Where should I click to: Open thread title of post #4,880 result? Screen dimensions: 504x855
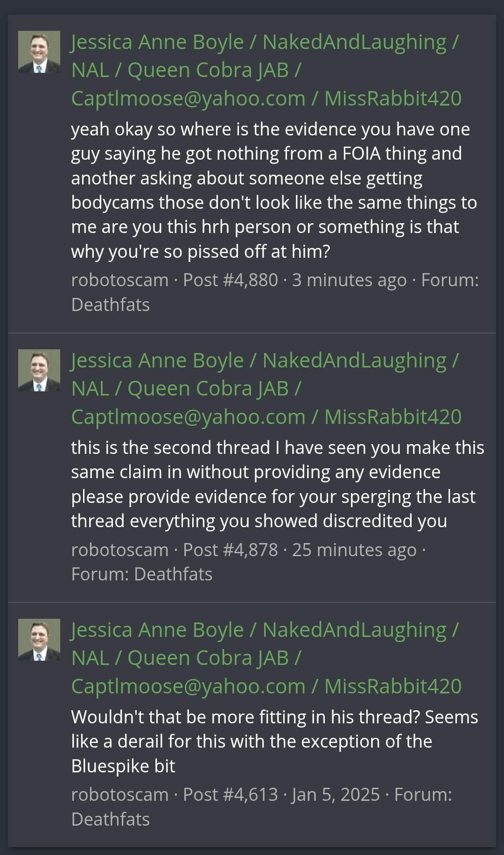point(266,70)
